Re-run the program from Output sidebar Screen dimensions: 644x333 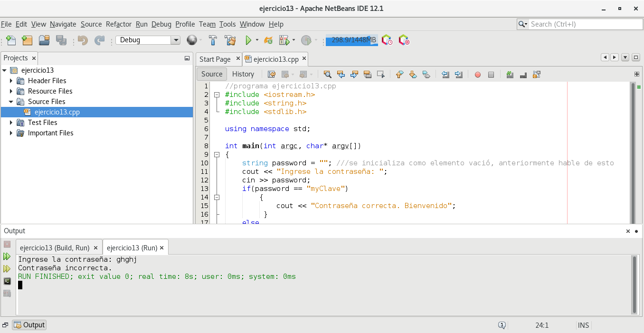pos(7,257)
